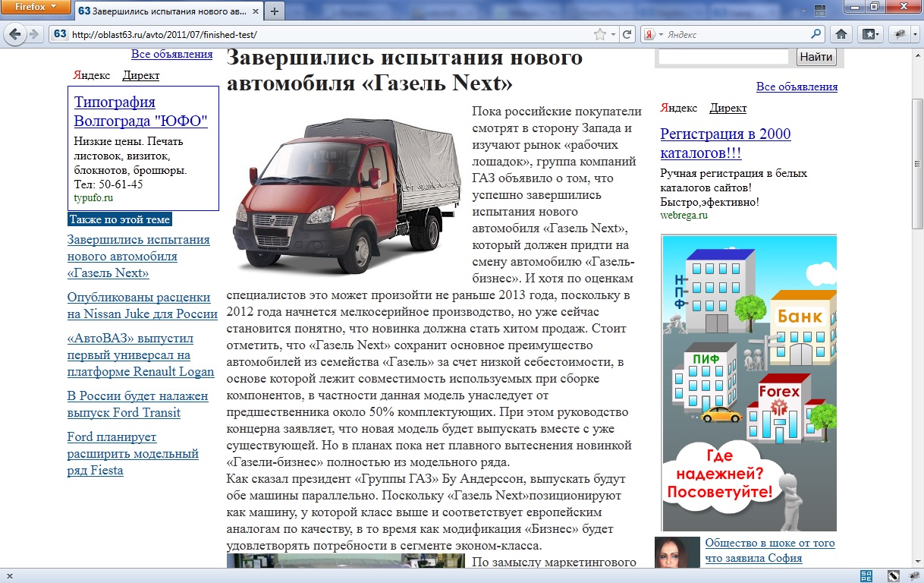The width and height of the screenshot is (924, 583).
Task: Click the 'Где надежней? Посоветуйте!' banner ad
Action: click(750, 383)
